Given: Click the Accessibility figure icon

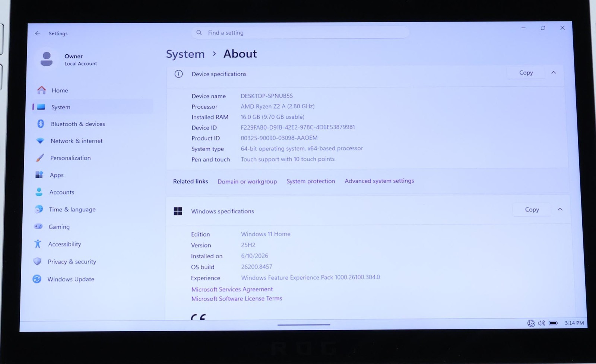Looking at the screenshot, I should (x=38, y=244).
